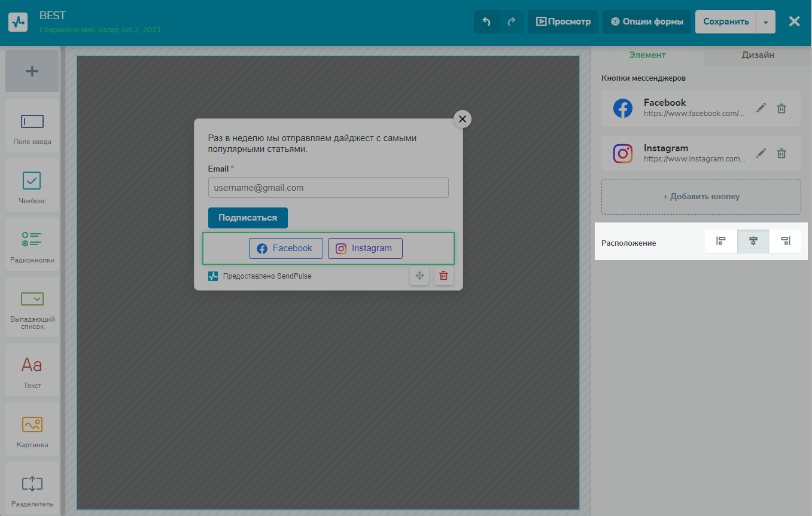Image resolution: width=812 pixels, height=516 pixels.
Task: Click the Просмотр preview button
Action: coord(563,22)
